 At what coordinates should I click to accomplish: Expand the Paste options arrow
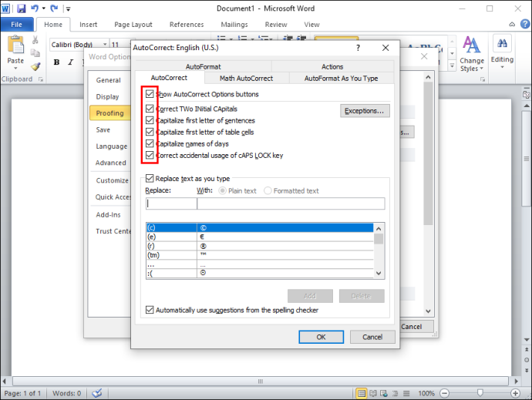coord(15,68)
